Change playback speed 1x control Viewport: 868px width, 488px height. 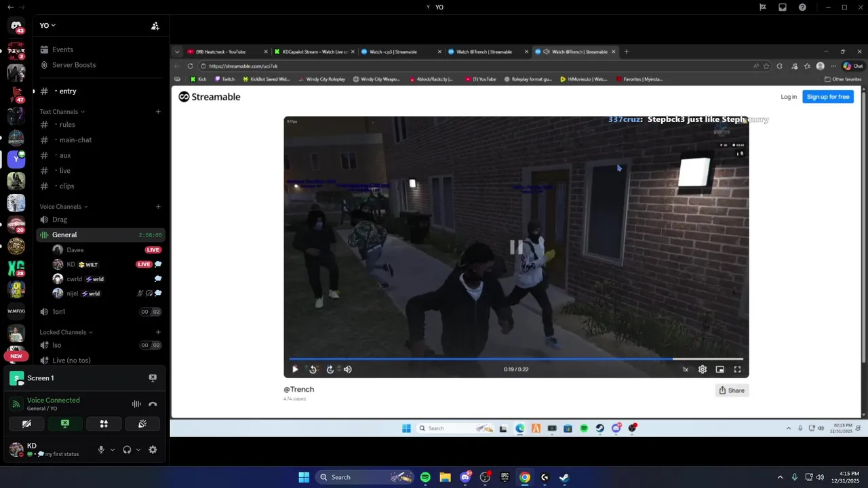685,369
